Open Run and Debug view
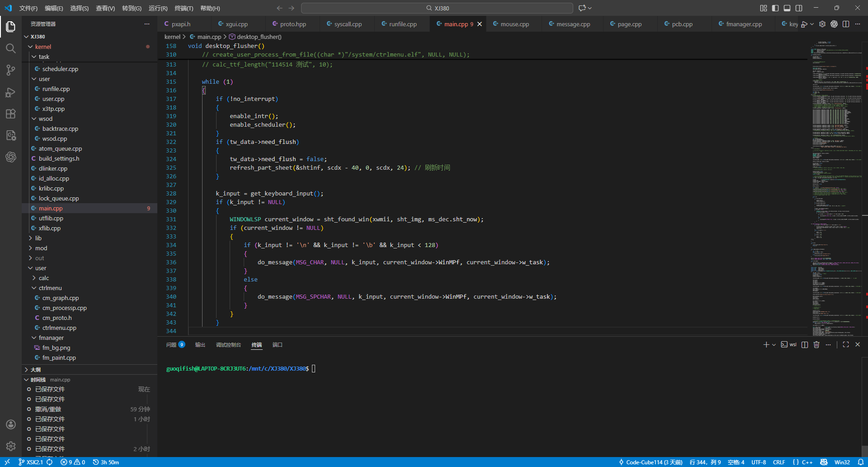The image size is (868, 467). point(11,92)
